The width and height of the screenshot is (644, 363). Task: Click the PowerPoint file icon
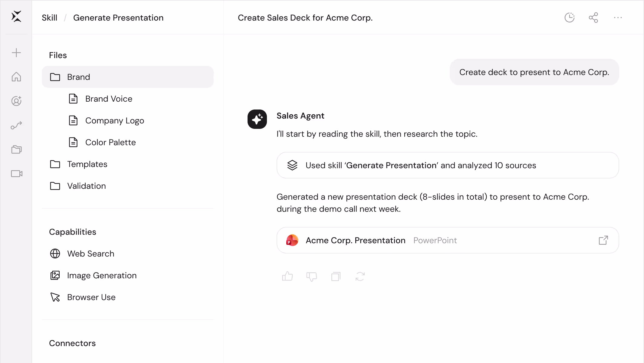292,240
